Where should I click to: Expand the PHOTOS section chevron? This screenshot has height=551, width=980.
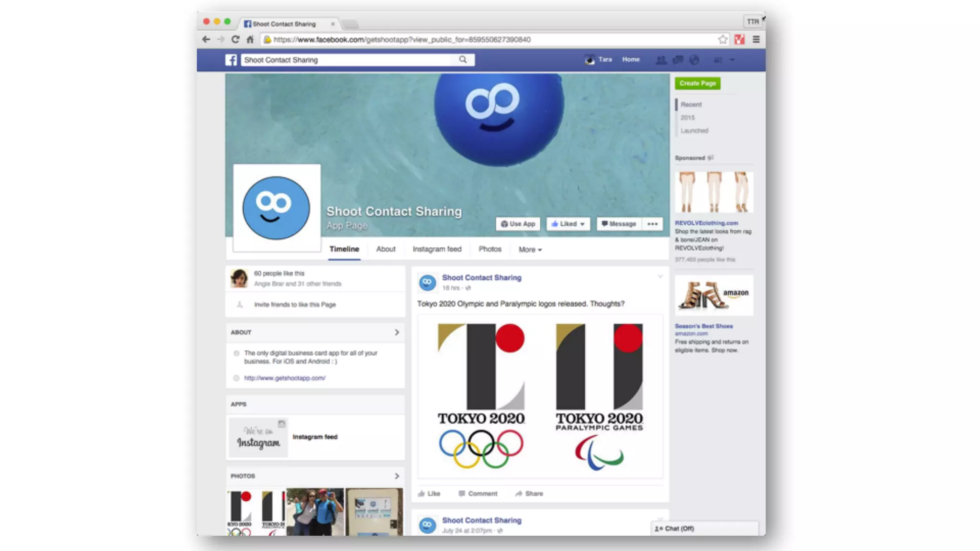click(397, 476)
